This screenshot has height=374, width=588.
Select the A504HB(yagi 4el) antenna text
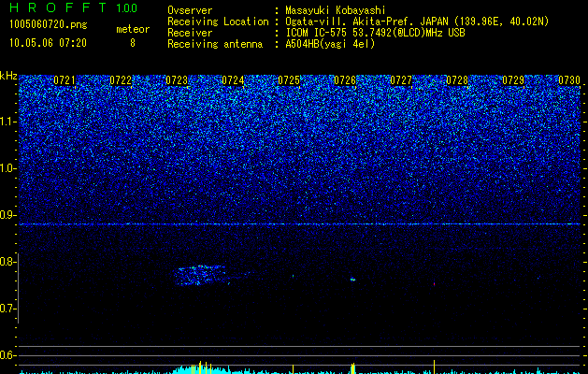pyautogui.click(x=330, y=44)
